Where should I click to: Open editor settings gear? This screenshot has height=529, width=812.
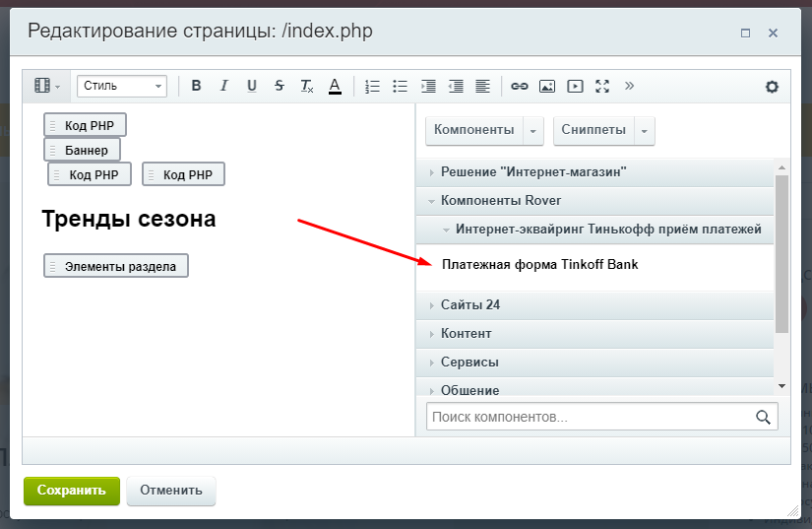pos(772,87)
